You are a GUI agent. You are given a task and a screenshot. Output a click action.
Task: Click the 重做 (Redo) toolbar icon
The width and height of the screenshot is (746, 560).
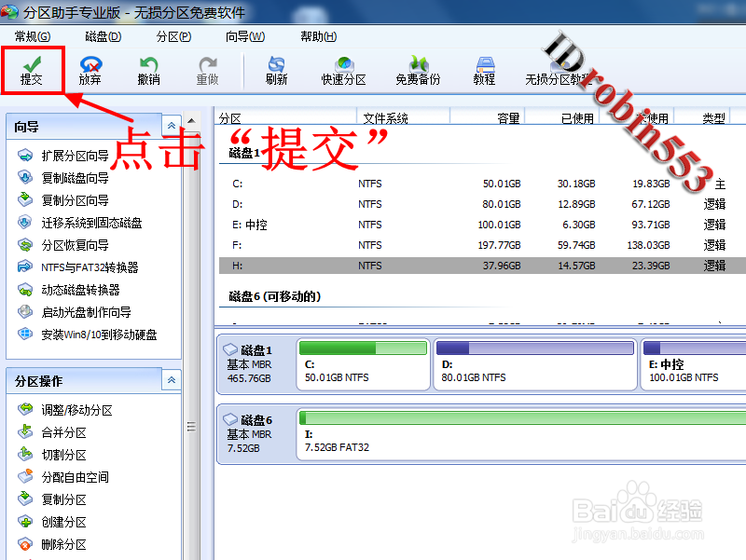(x=207, y=71)
